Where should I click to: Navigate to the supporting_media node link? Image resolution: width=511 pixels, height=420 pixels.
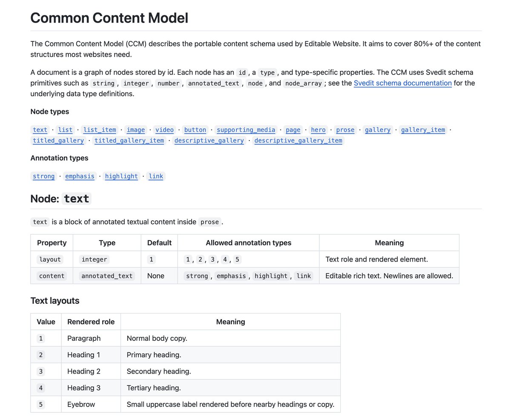[x=246, y=130]
